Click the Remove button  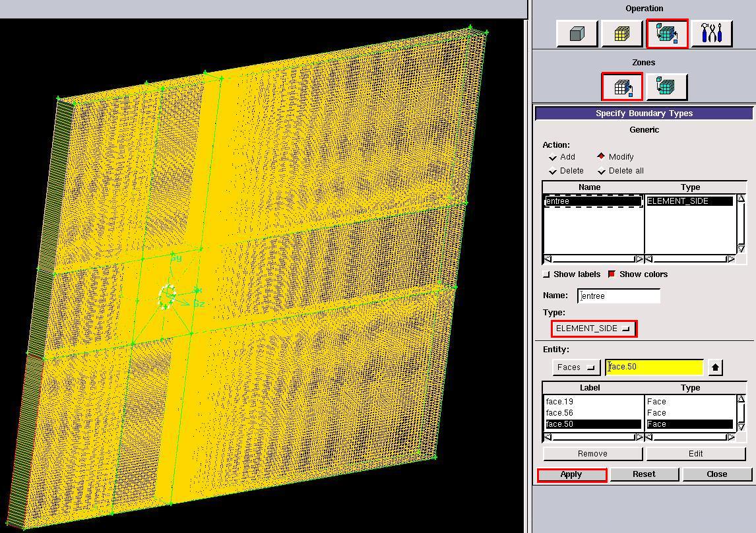pos(592,454)
